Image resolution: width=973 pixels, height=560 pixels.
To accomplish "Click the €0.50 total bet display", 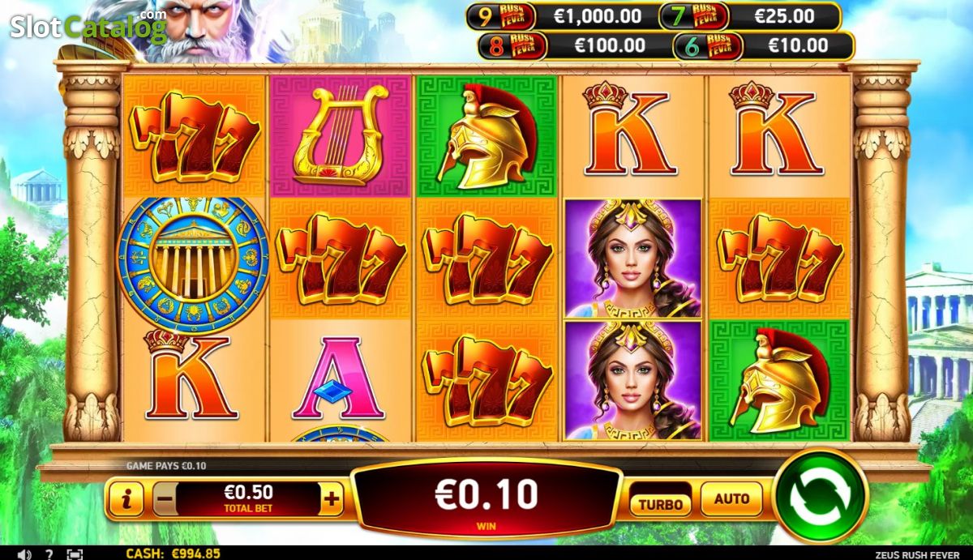I will pyautogui.click(x=248, y=498).
